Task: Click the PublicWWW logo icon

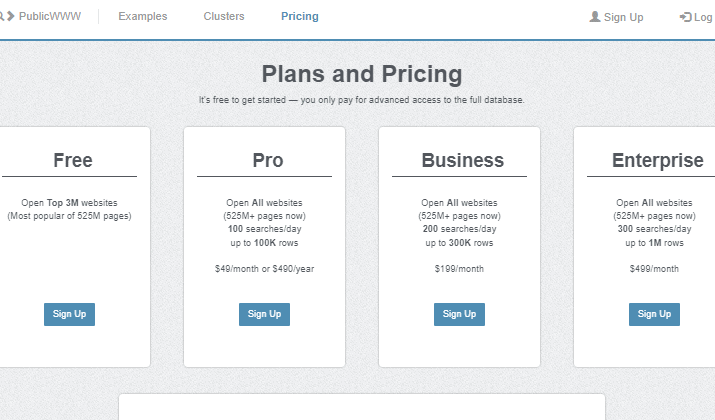Action: pos(7,16)
